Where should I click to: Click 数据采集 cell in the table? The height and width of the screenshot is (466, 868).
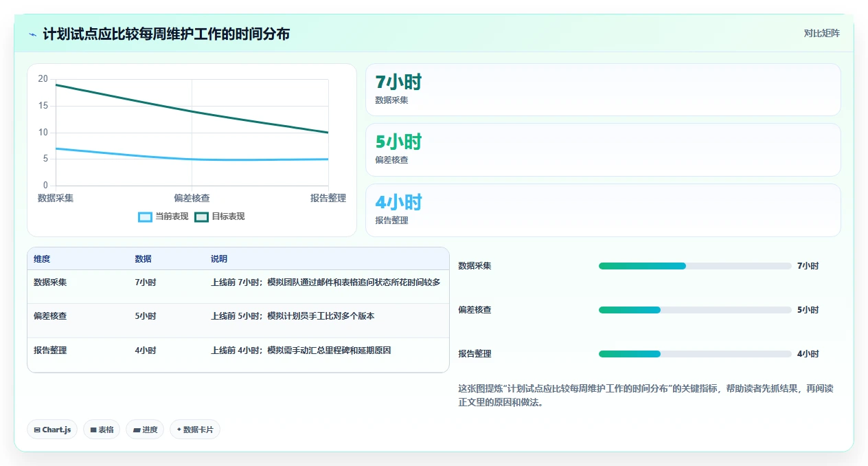[50, 282]
